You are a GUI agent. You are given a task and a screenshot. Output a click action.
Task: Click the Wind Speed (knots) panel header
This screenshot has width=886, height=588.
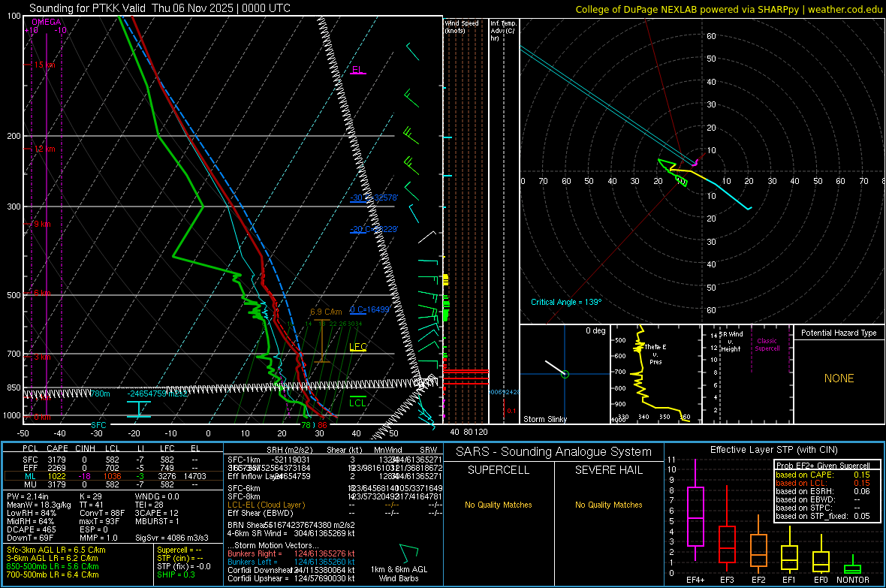coord(462,26)
